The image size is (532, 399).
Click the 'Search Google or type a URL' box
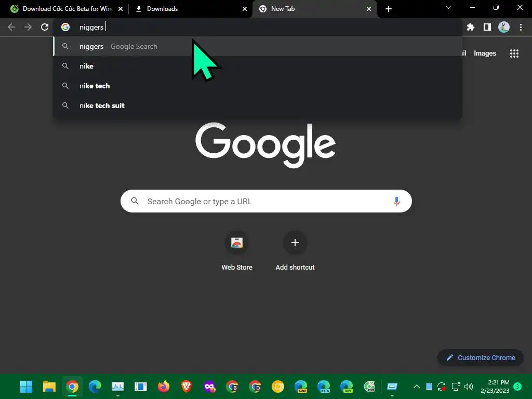pyautogui.click(x=266, y=201)
